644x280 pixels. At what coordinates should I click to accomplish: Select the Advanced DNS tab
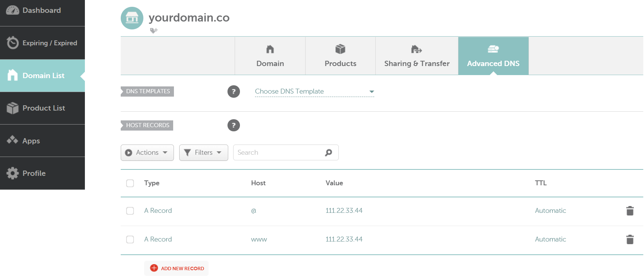[493, 56]
